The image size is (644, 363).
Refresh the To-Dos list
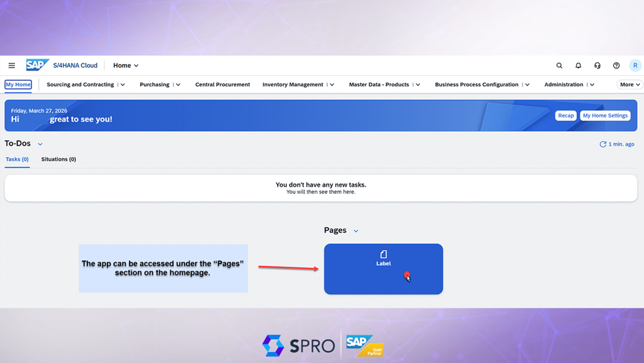click(x=602, y=144)
